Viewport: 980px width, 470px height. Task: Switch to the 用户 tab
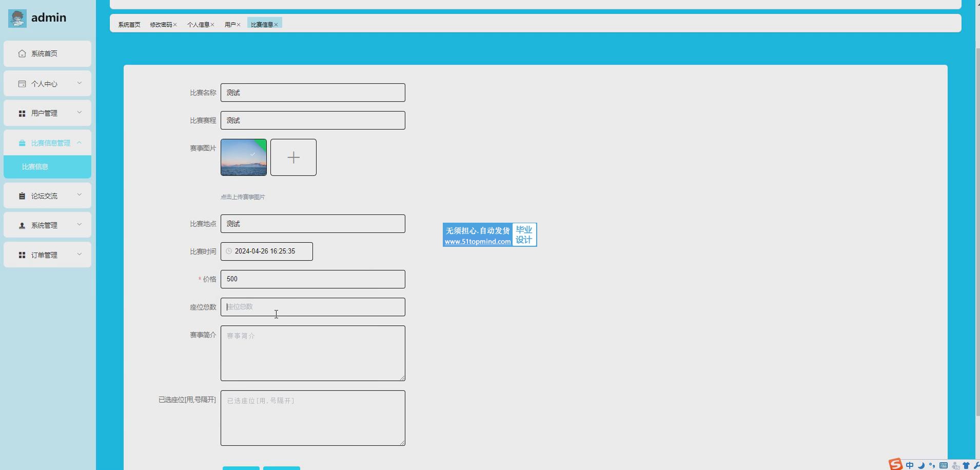tap(230, 25)
